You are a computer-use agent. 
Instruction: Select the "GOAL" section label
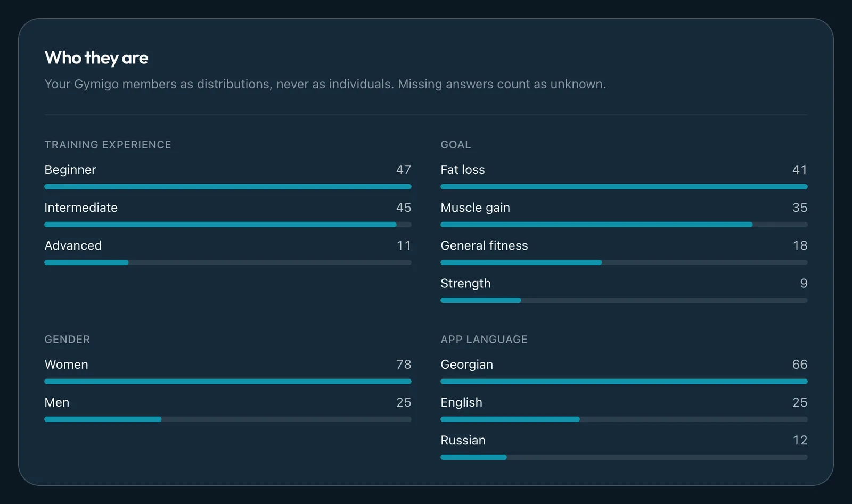(456, 145)
